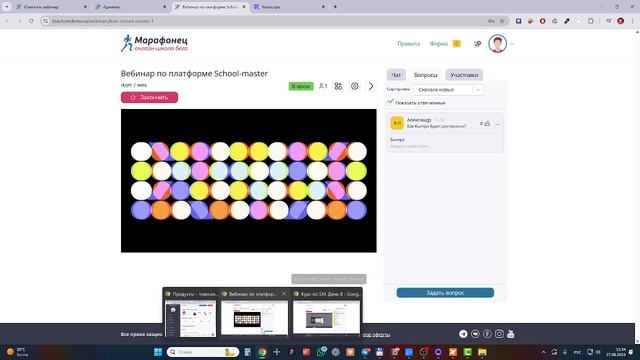Click the clock and date in system tray
640x360 pixels.
(616, 352)
